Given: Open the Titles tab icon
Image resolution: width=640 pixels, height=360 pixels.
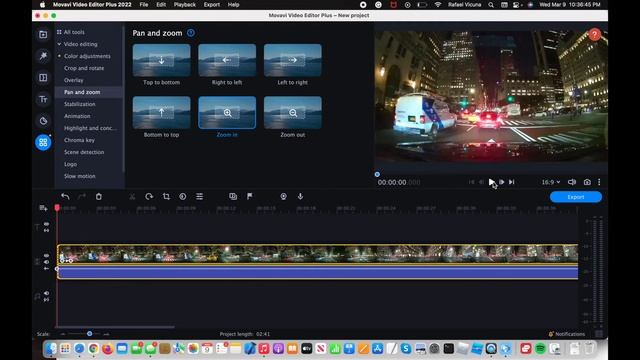Looking at the screenshot, I should tap(43, 99).
